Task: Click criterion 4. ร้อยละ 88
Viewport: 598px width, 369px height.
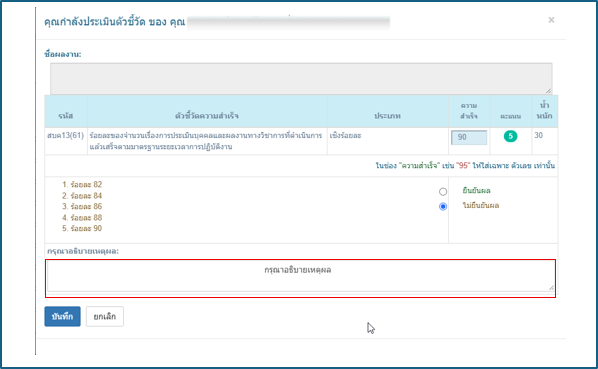Action: coord(82,217)
